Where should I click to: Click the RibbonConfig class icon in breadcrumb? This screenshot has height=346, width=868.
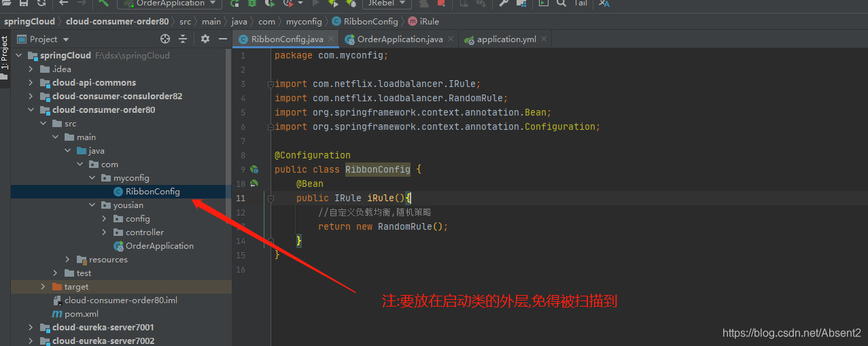coord(336,22)
